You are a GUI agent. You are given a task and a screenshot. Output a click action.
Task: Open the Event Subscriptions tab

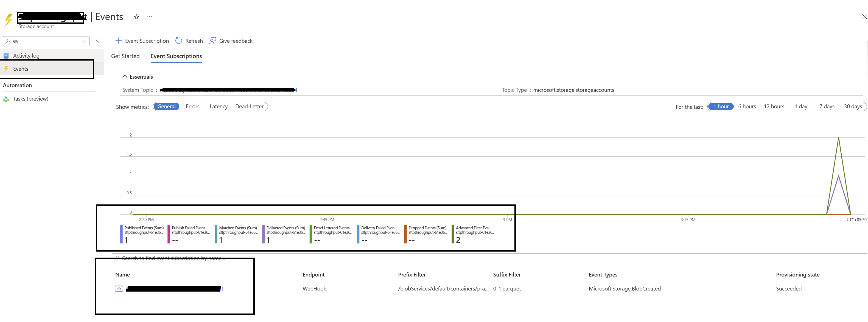point(176,56)
